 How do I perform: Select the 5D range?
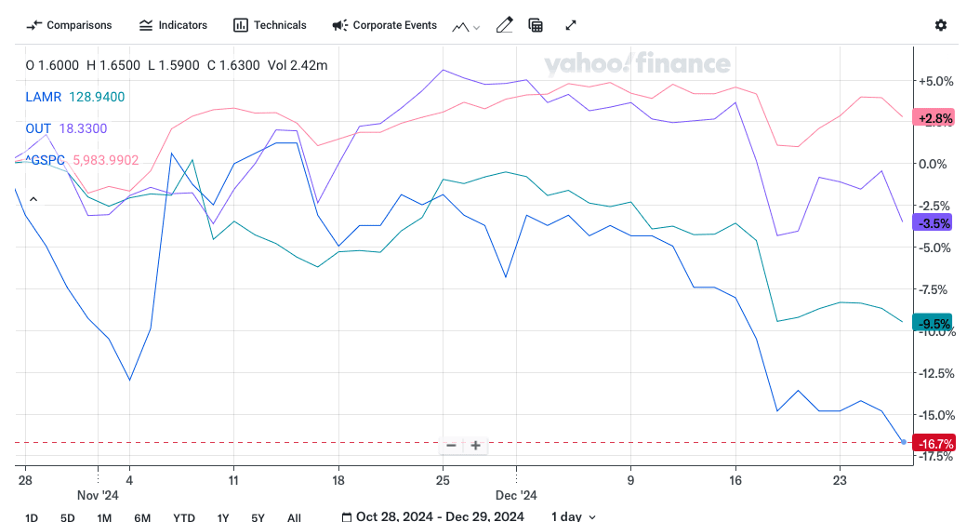point(68,517)
